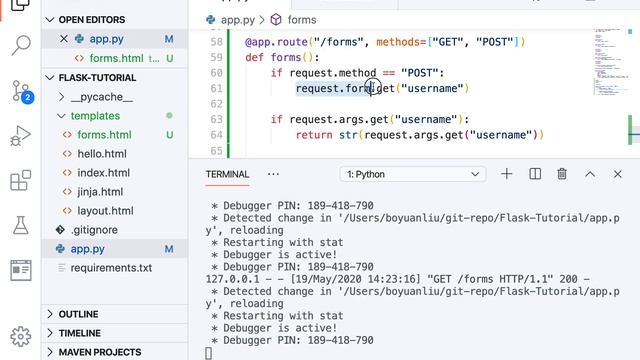Click the forms symbol cube icon in breadcrumb

pyautogui.click(x=276, y=20)
